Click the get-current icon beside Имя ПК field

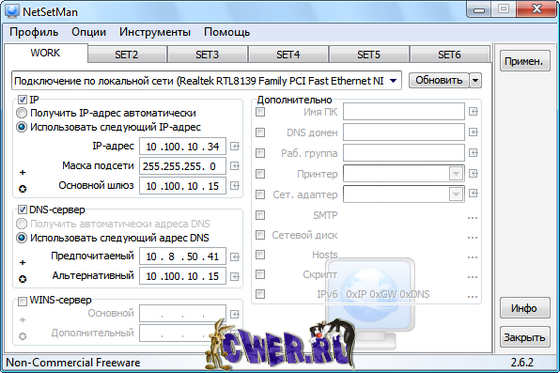click(x=473, y=112)
